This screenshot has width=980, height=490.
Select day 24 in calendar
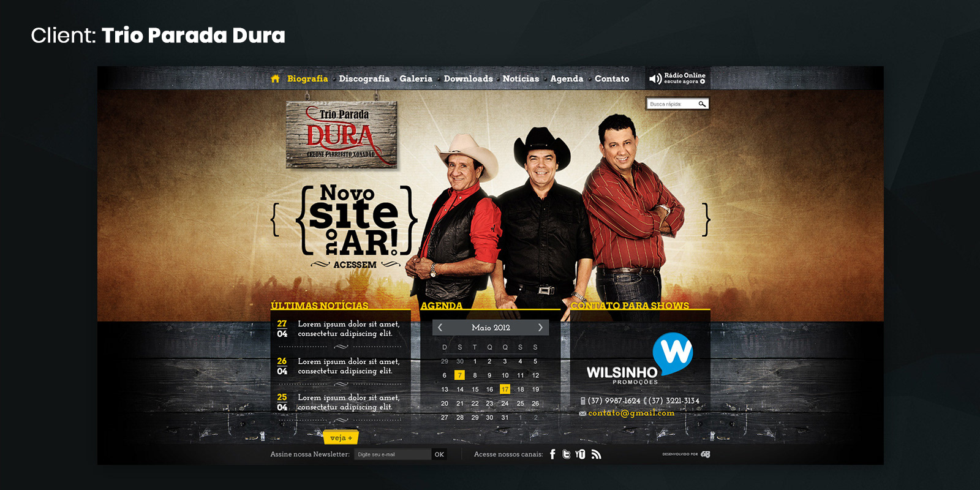pyautogui.click(x=505, y=403)
